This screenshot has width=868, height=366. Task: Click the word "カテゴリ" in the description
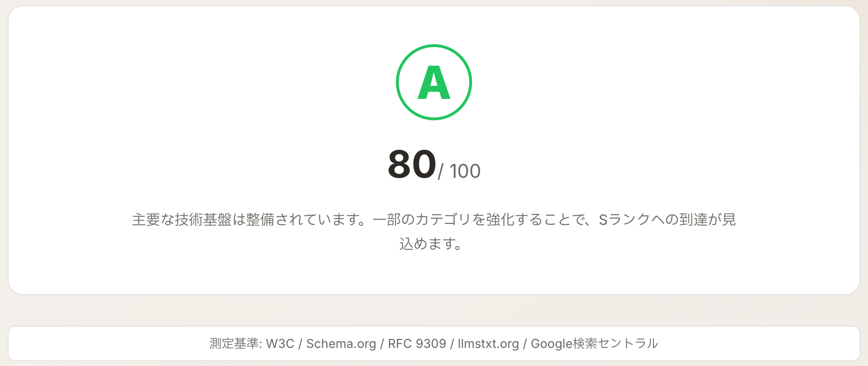pyautogui.click(x=443, y=220)
